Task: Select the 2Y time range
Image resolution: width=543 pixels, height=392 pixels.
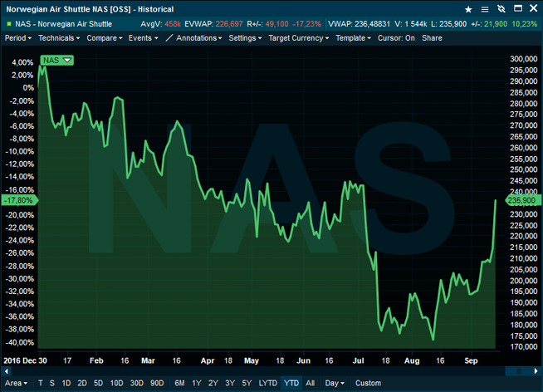Action: pyautogui.click(x=213, y=383)
